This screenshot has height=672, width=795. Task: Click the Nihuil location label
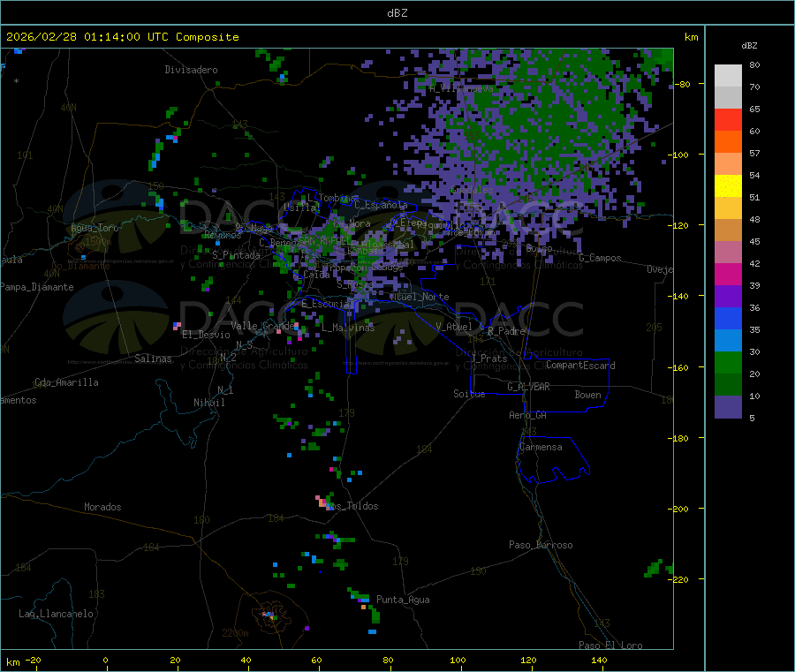coord(208,403)
